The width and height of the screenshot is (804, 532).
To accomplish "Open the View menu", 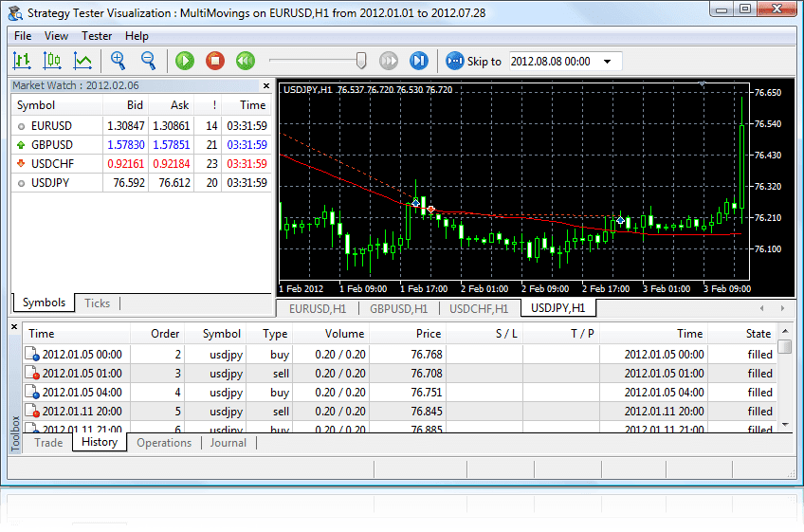I will (56, 36).
